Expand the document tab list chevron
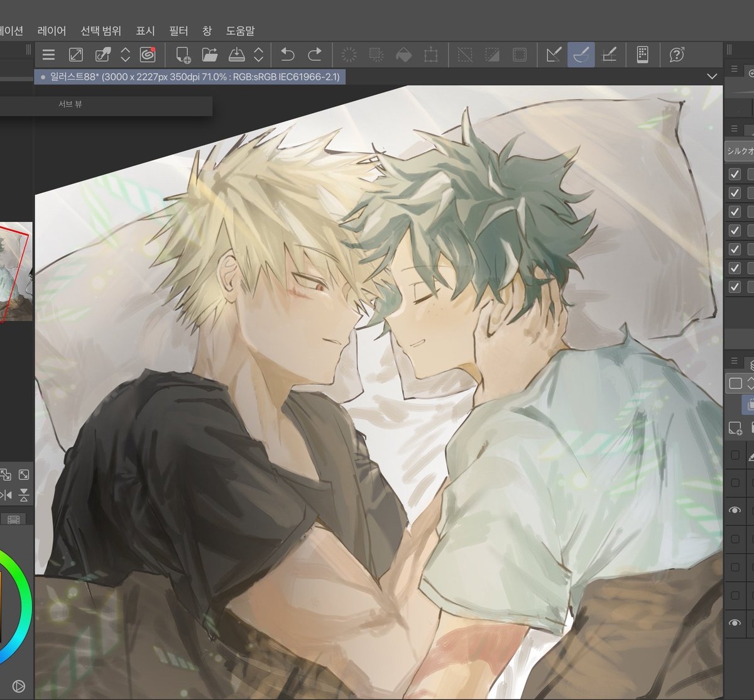Image resolution: width=754 pixels, height=700 pixels. [x=712, y=76]
